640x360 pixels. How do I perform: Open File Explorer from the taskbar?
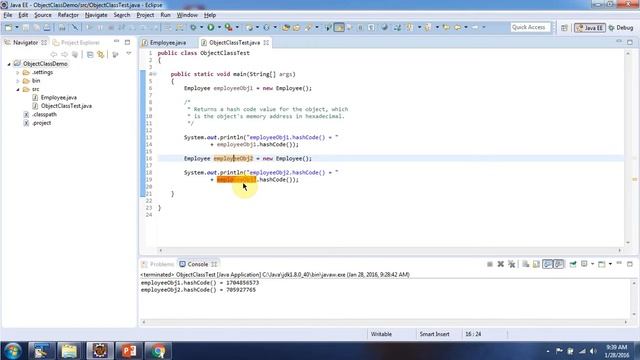pos(69,351)
